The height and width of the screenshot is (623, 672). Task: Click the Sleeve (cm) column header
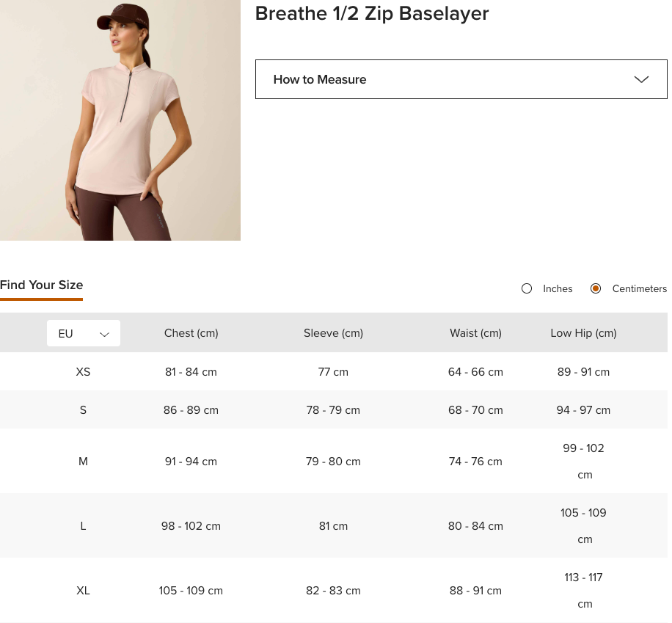333,333
